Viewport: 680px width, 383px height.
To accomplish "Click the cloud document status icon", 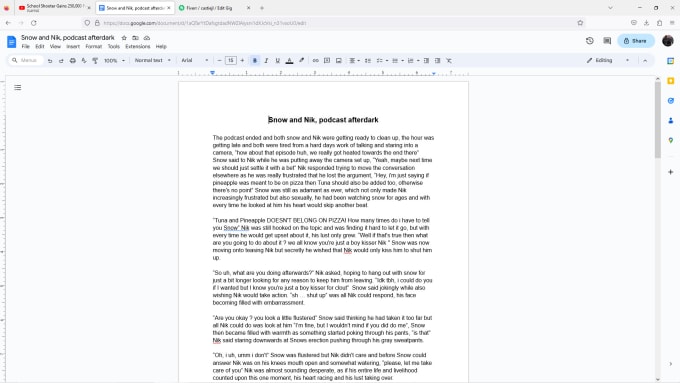I will point(147,38).
